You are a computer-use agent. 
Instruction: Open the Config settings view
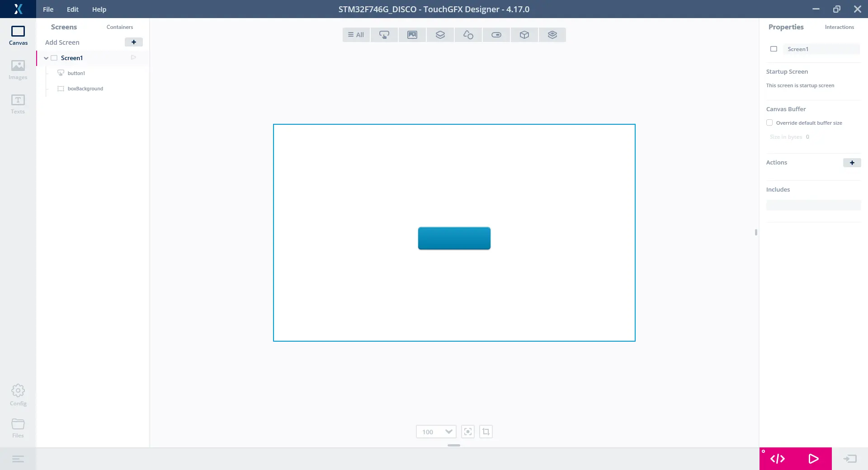18,395
